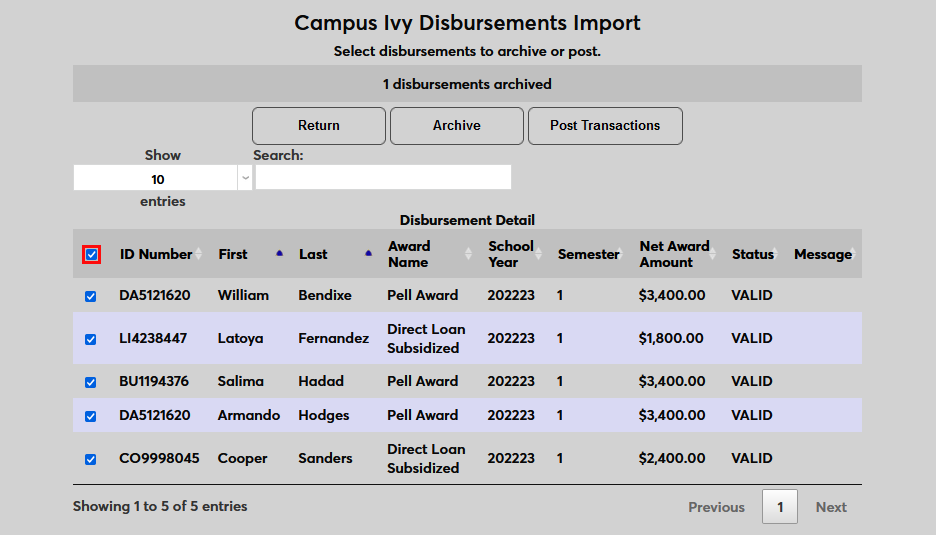Viewport: 936px width, 535px height.
Task: Uncheck the William Bendixe row checkbox
Action: (91, 296)
